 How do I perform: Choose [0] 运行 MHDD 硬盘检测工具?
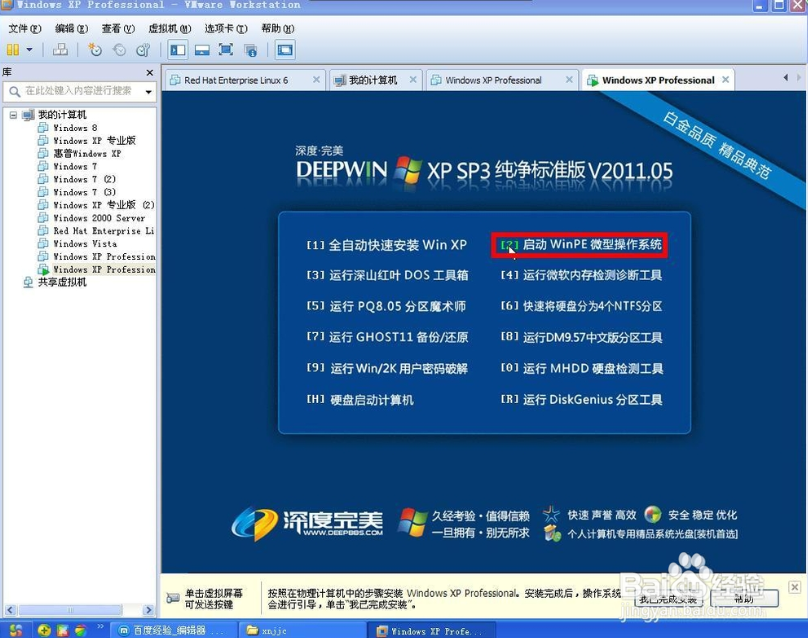coord(582,368)
